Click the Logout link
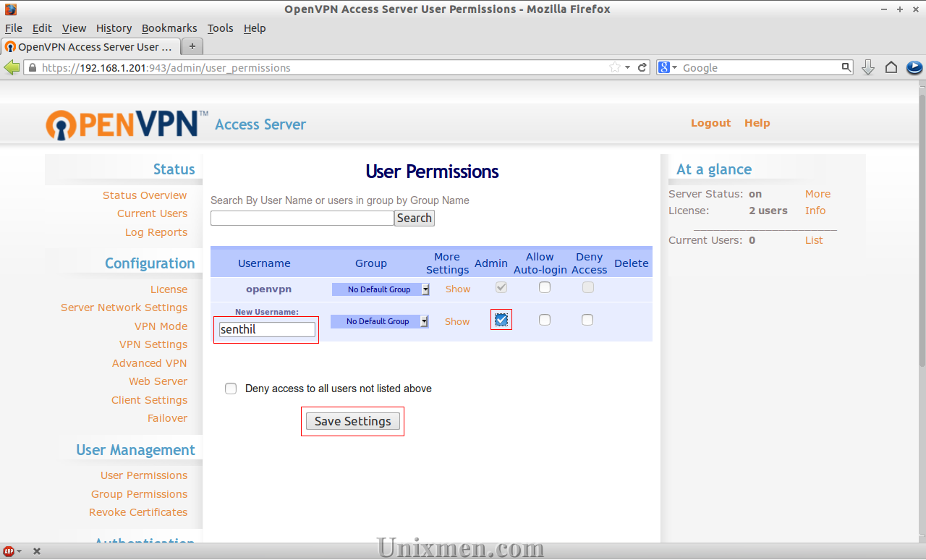Image resolution: width=926 pixels, height=560 pixels. click(x=710, y=123)
